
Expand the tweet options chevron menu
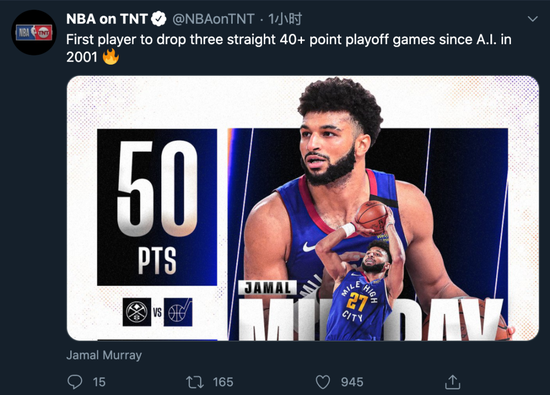tap(532, 19)
